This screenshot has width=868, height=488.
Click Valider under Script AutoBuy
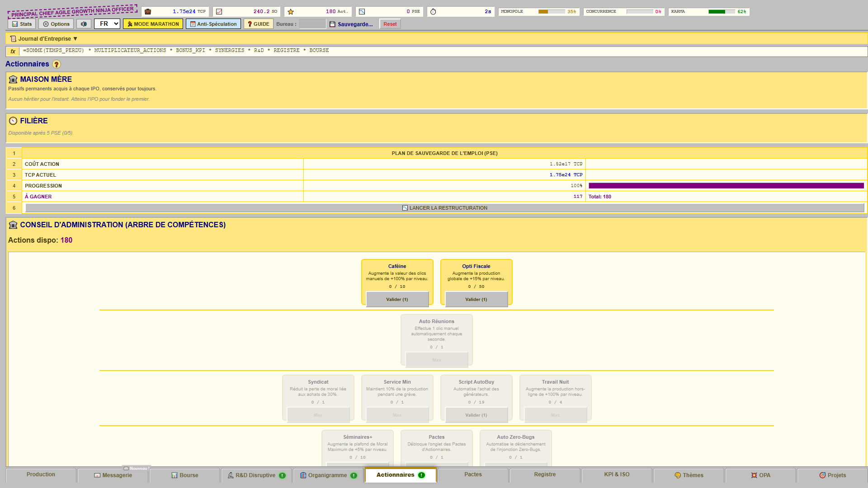coord(476,415)
